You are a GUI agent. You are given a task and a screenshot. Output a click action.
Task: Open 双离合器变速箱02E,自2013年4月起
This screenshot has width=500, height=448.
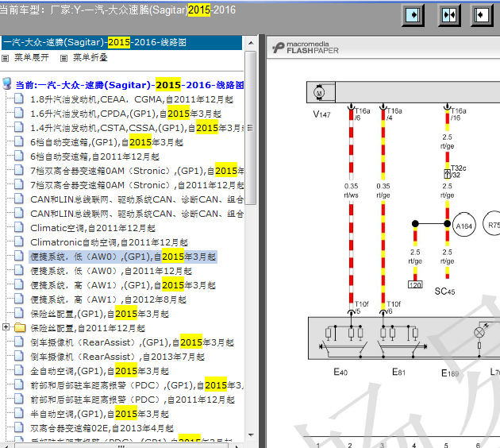click(102, 428)
